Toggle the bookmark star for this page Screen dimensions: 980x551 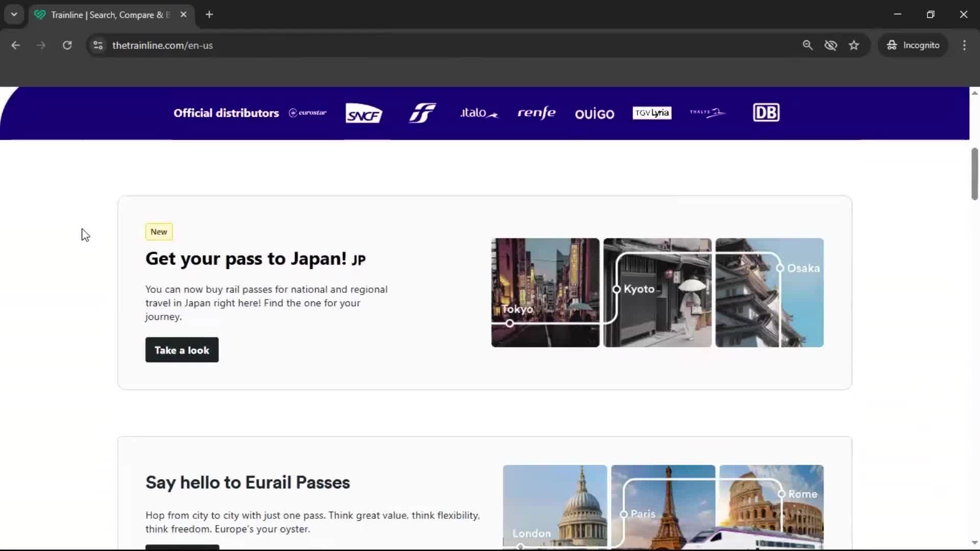point(854,45)
